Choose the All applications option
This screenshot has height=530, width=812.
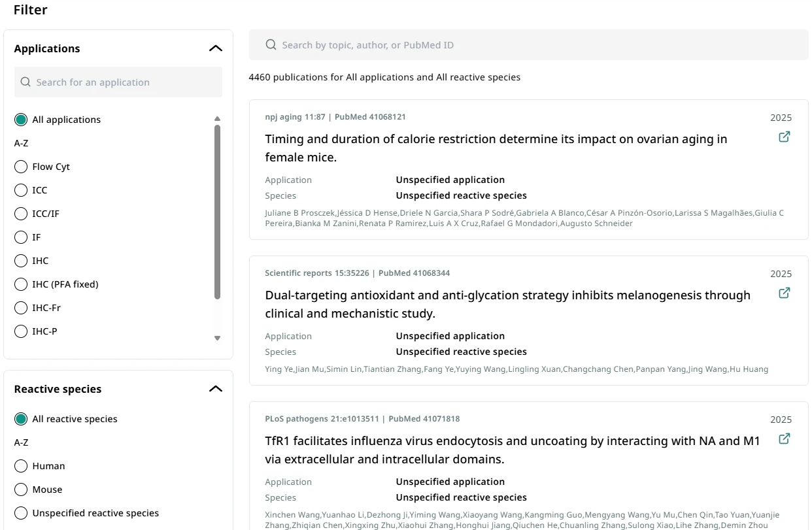click(x=21, y=120)
